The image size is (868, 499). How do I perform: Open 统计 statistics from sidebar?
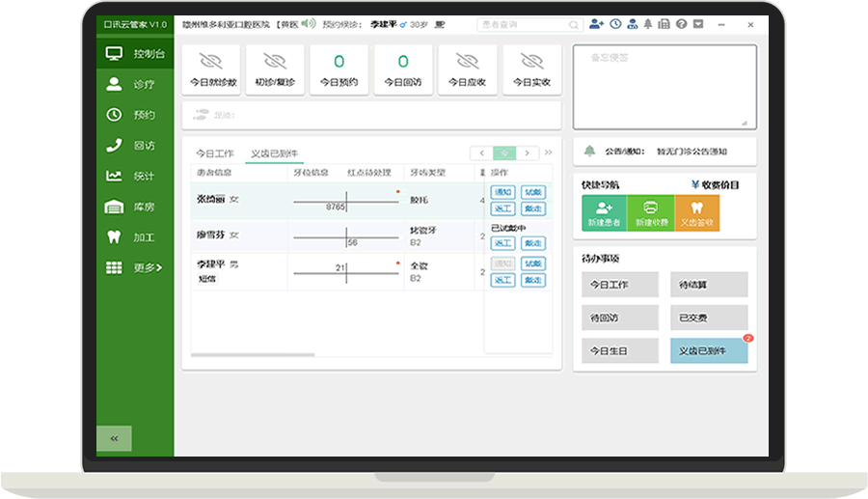[135, 176]
